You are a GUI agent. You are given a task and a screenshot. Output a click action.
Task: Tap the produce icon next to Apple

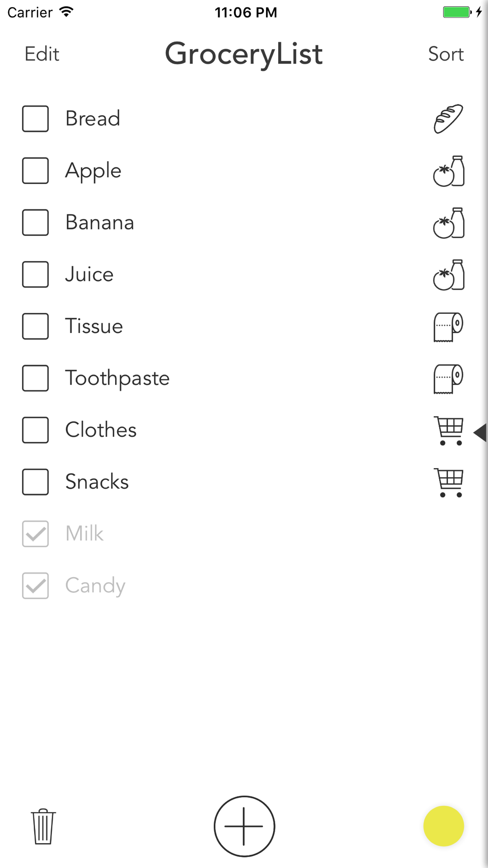pos(448,171)
